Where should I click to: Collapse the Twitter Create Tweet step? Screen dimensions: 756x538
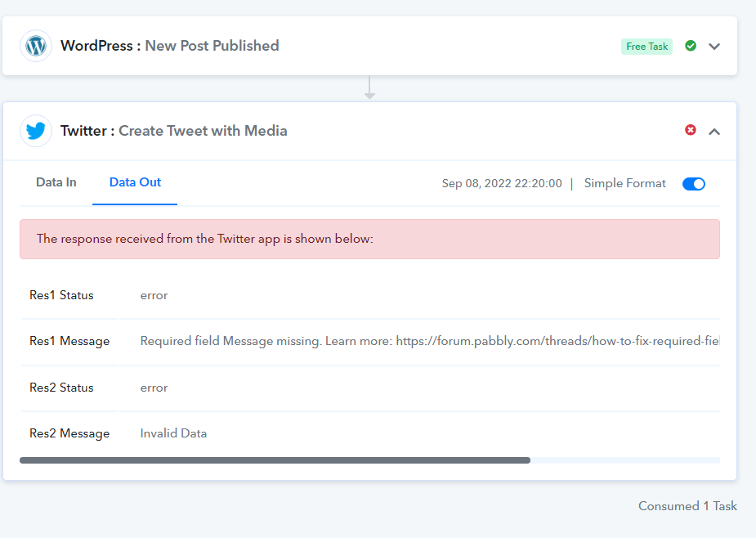714,132
